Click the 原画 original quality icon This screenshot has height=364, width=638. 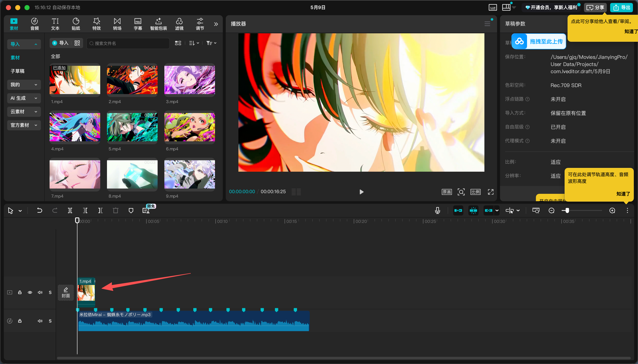click(x=447, y=192)
